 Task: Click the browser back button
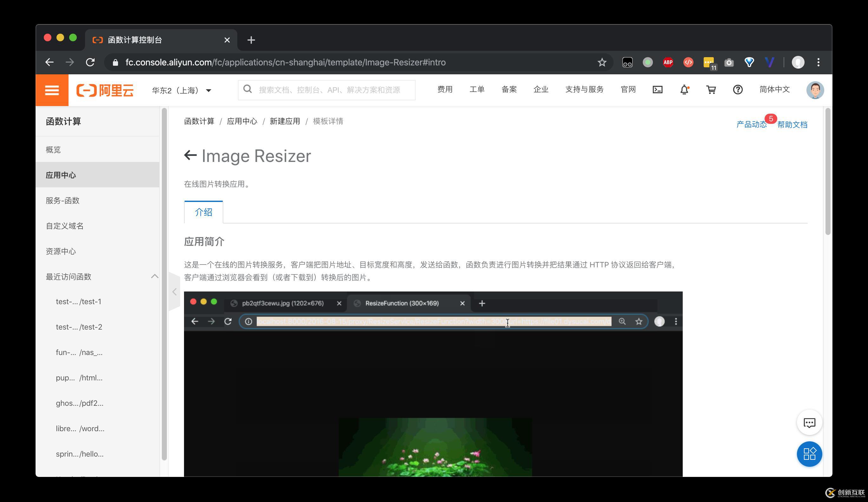click(49, 63)
